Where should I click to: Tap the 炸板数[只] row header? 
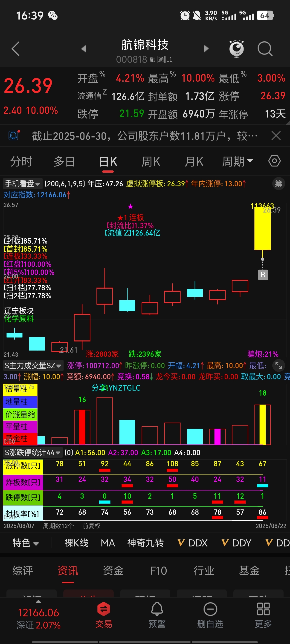click(x=23, y=482)
